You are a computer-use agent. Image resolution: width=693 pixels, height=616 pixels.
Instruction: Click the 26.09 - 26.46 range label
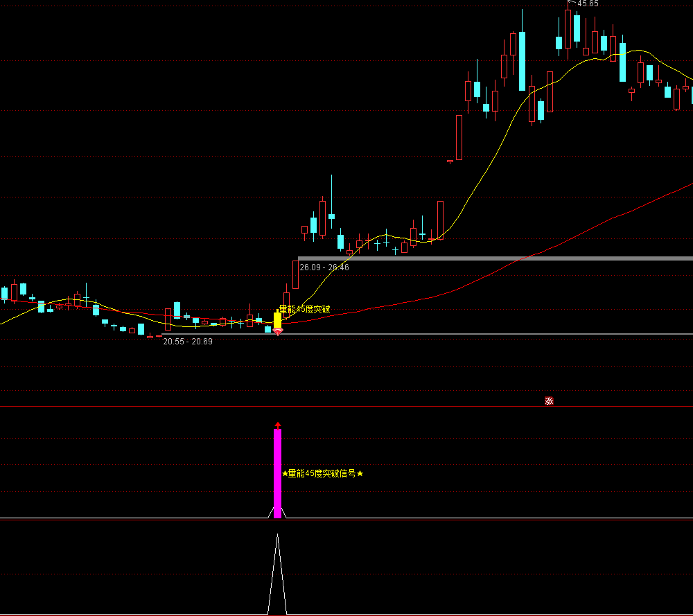click(324, 267)
